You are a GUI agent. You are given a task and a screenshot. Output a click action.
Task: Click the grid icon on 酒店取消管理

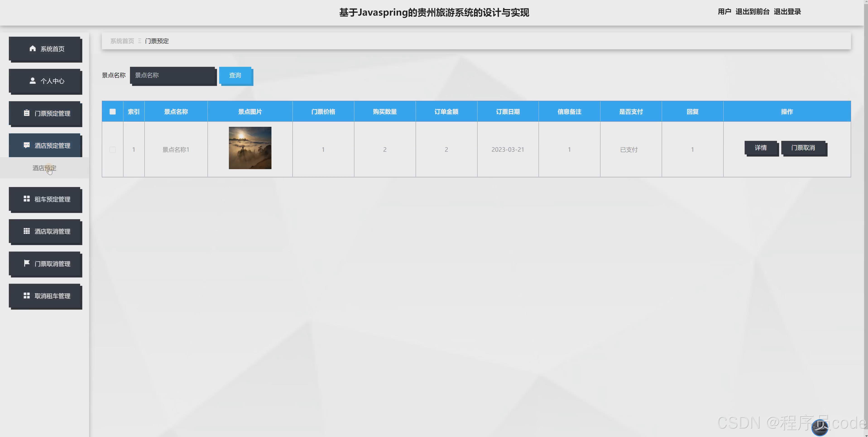pos(27,231)
